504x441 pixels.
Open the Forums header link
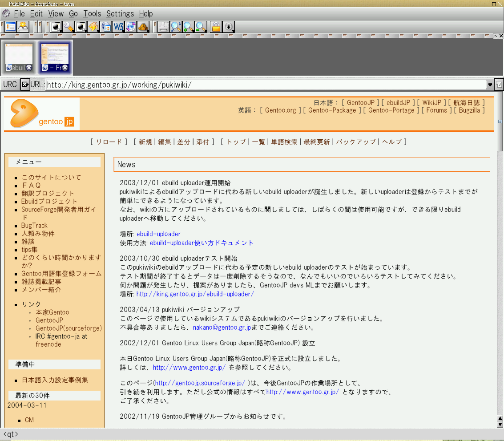pos(436,110)
